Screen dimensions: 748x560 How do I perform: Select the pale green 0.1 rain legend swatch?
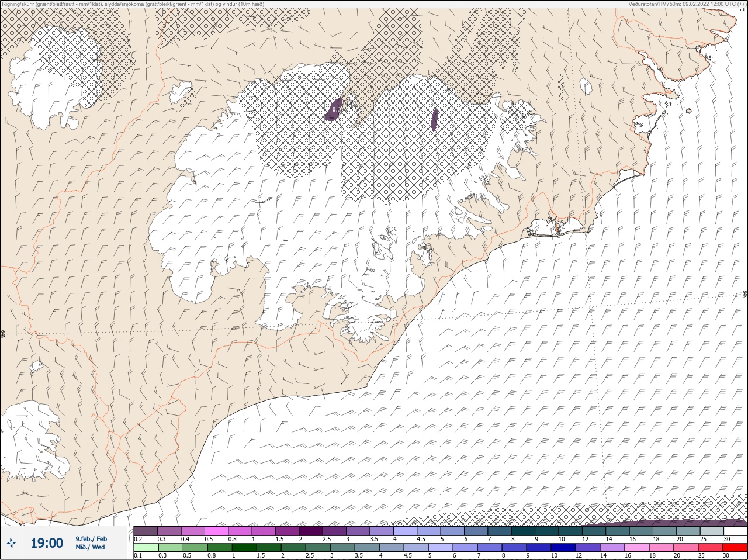pos(146,548)
